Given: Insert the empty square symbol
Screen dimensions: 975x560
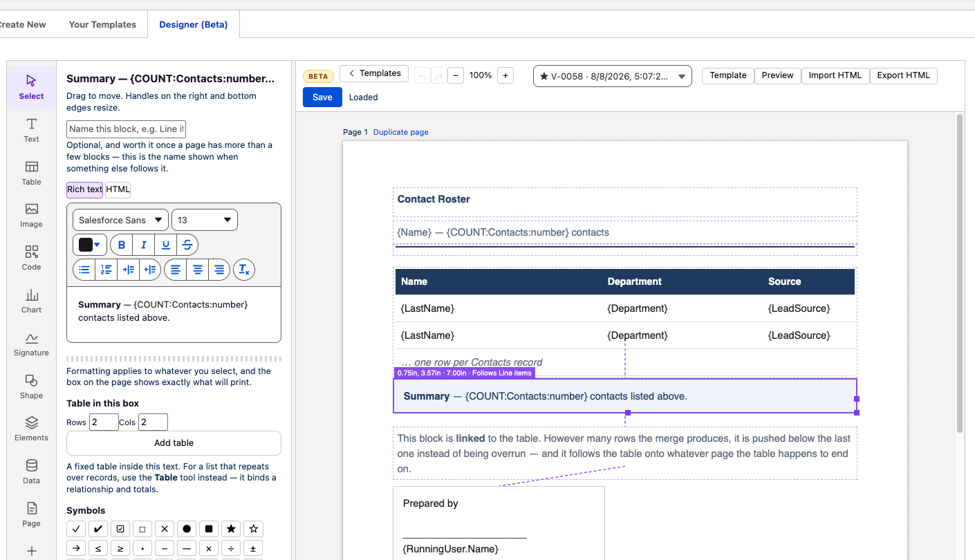Looking at the screenshot, I should pos(142,529).
